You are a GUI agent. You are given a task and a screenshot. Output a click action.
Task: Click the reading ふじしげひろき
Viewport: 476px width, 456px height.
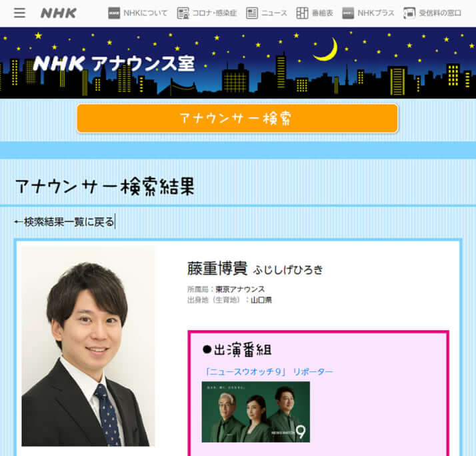tap(288, 270)
